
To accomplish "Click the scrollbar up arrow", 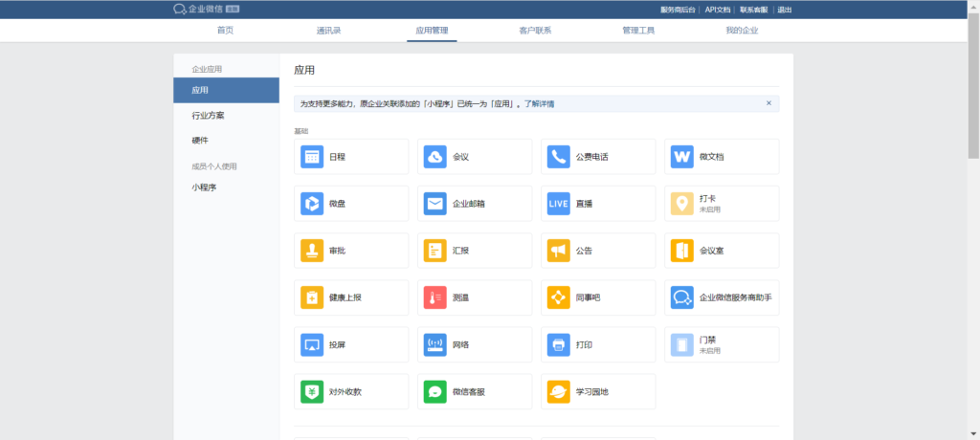I will [973, 5].
